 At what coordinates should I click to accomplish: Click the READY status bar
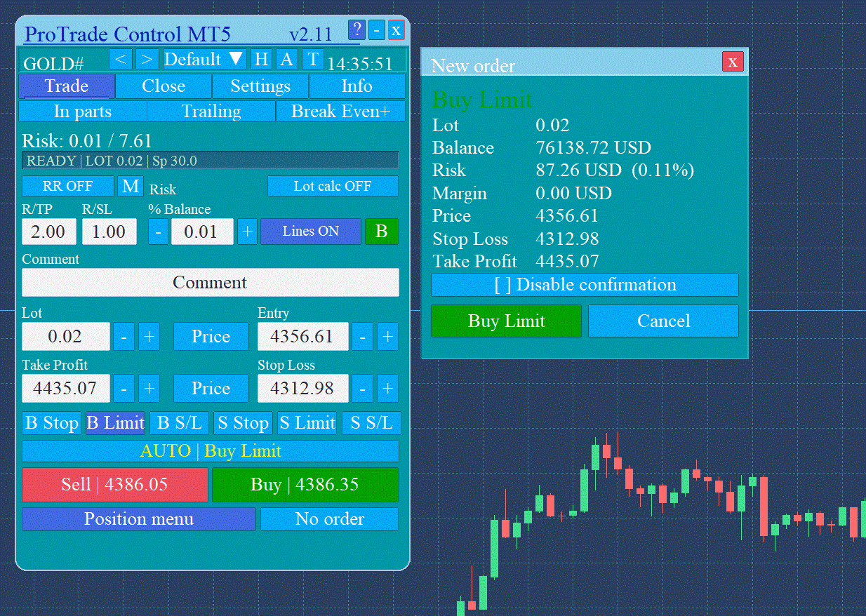(x=211, y=161)
